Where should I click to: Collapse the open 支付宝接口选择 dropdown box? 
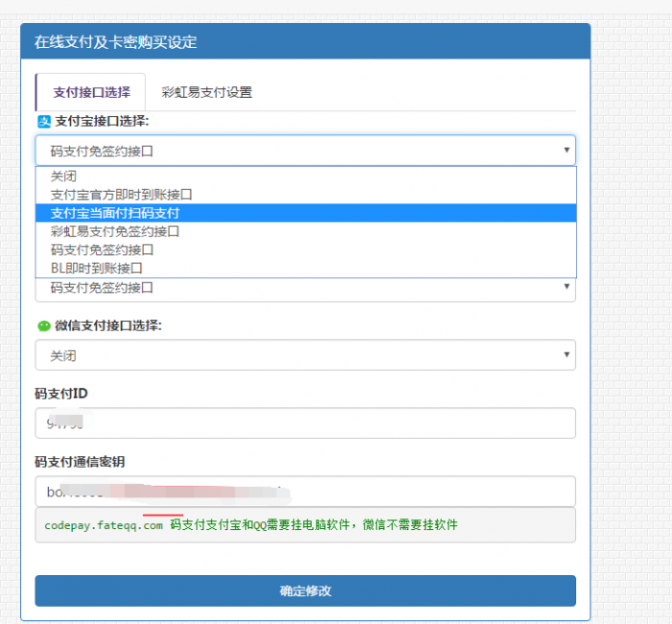pyautogui.click(x=305, y=151)
